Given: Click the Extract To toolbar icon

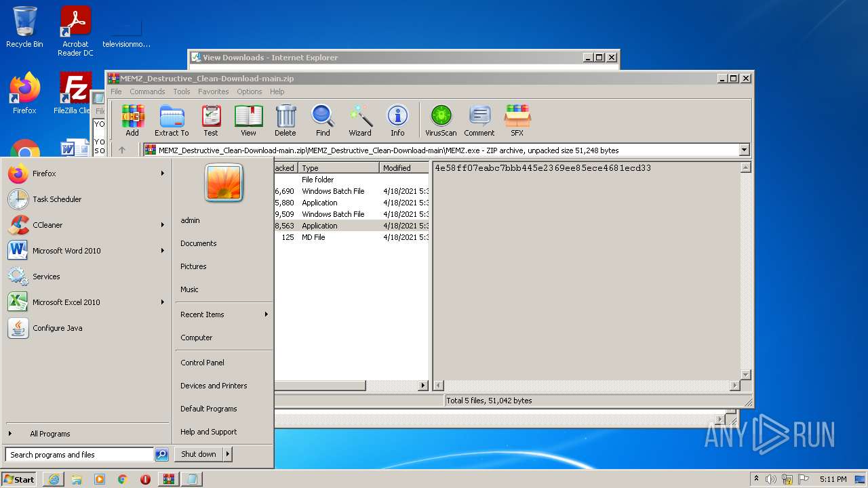Looking at the screenshot, I should point(172,121).
